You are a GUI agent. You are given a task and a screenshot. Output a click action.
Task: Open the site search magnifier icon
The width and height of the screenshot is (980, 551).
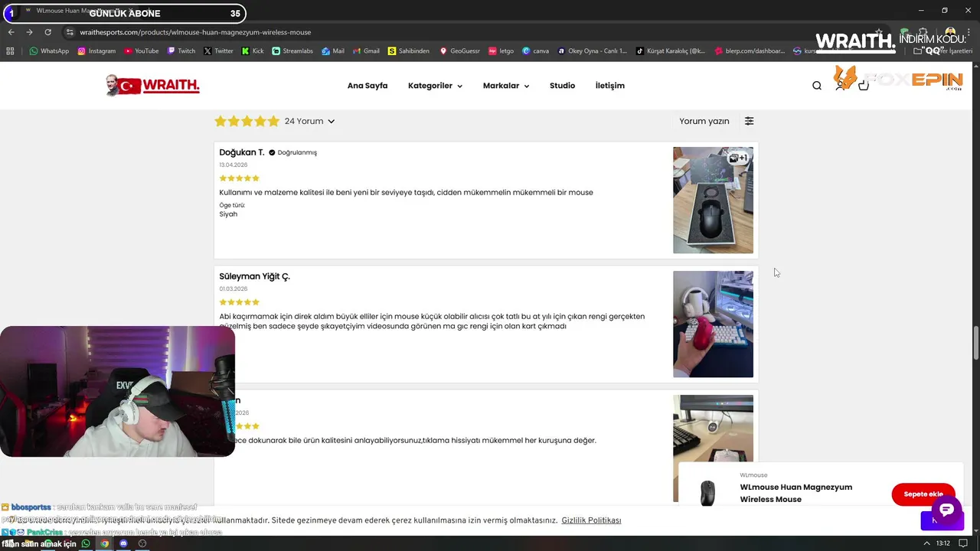pos(817,86)
